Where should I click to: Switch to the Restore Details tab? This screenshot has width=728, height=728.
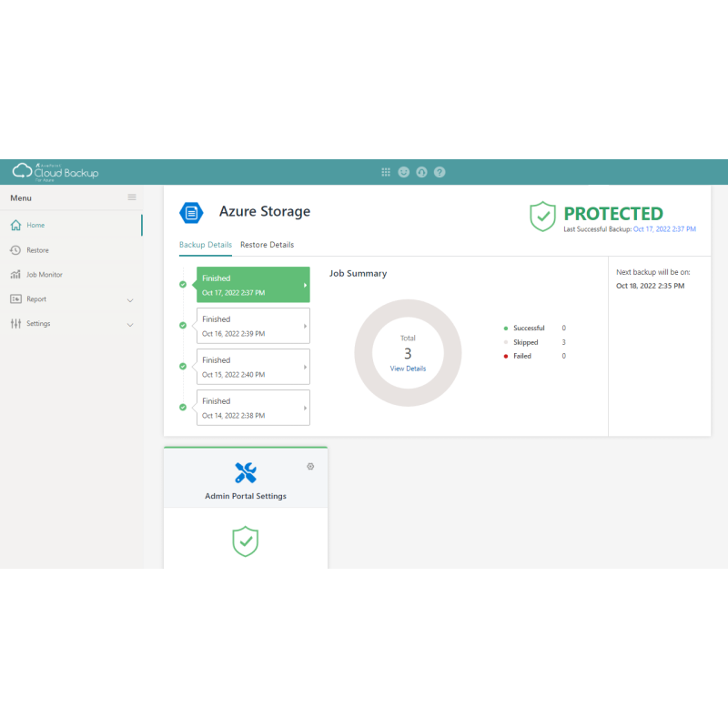coord(267,245)
